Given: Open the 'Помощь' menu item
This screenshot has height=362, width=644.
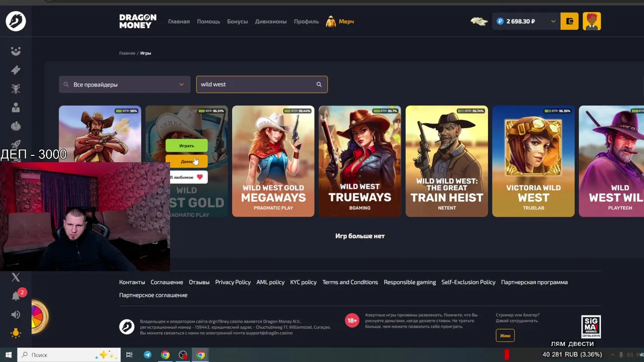Looking at the screenshot, I should tap(208, 22).
